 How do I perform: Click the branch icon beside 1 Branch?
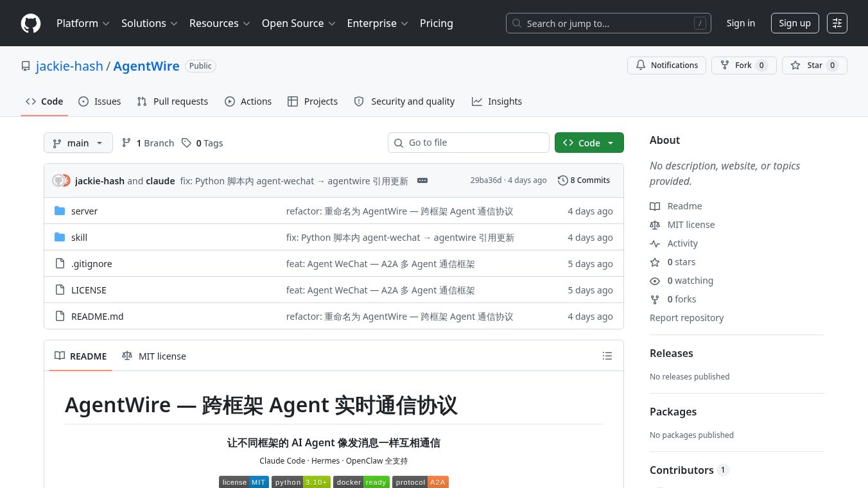[126, 143]
